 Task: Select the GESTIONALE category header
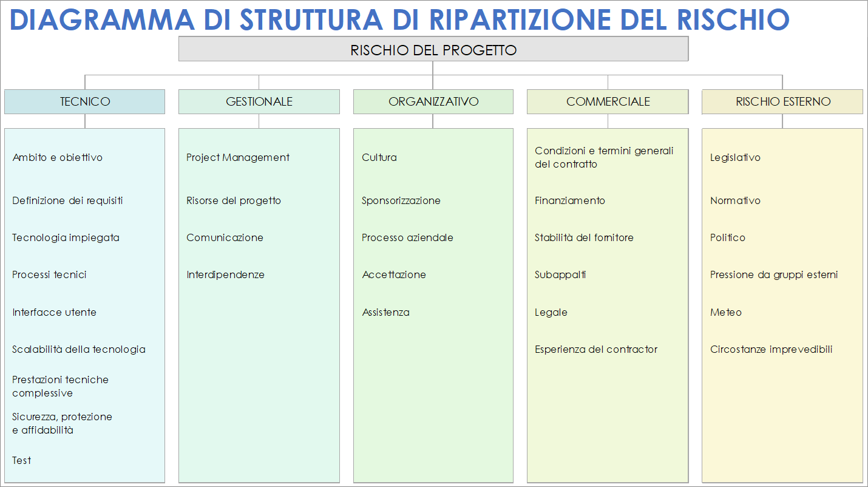(x=259, y=101)
